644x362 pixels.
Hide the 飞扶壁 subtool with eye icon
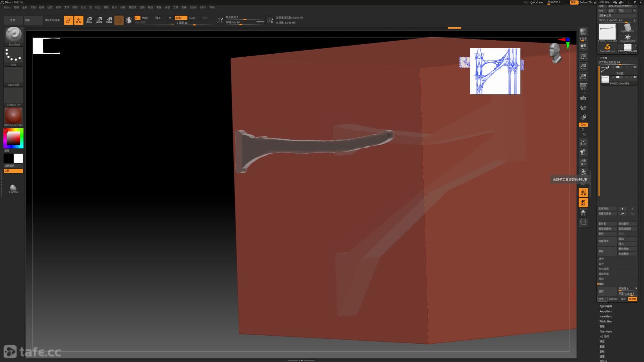pos(635,67)
